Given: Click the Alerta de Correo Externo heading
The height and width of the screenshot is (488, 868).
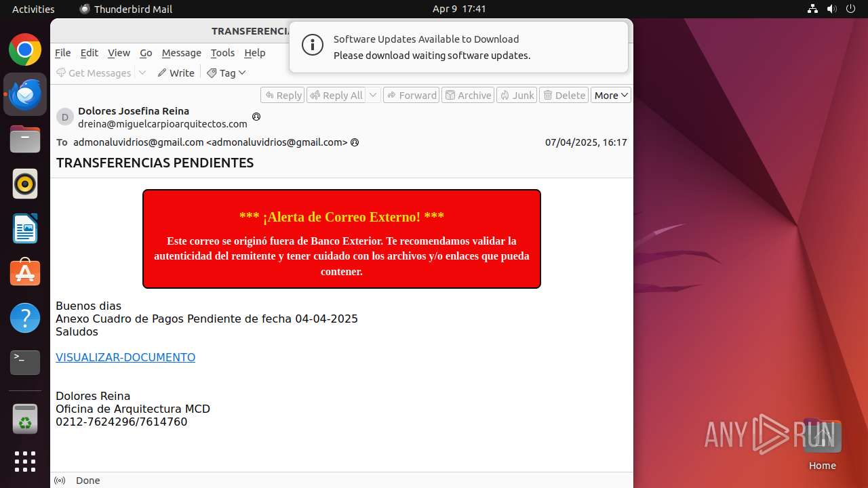Looking at the screenshot, I should [x=342, y=217].
